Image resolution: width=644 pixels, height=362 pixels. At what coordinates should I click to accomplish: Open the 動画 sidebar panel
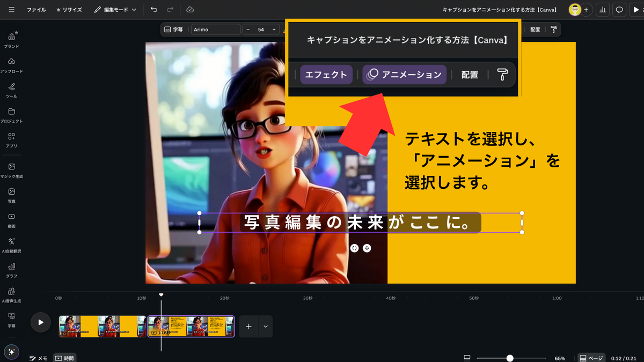pyautogui.click(x=12, y=220)
